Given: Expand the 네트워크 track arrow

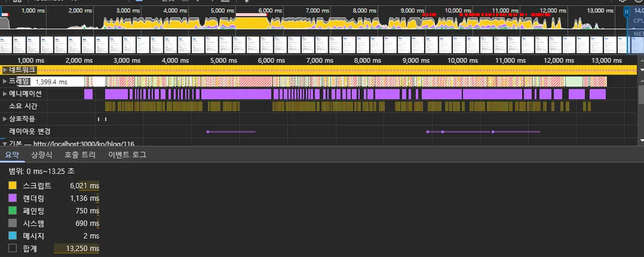Looking at the screenshot, I should coord(5,70).
